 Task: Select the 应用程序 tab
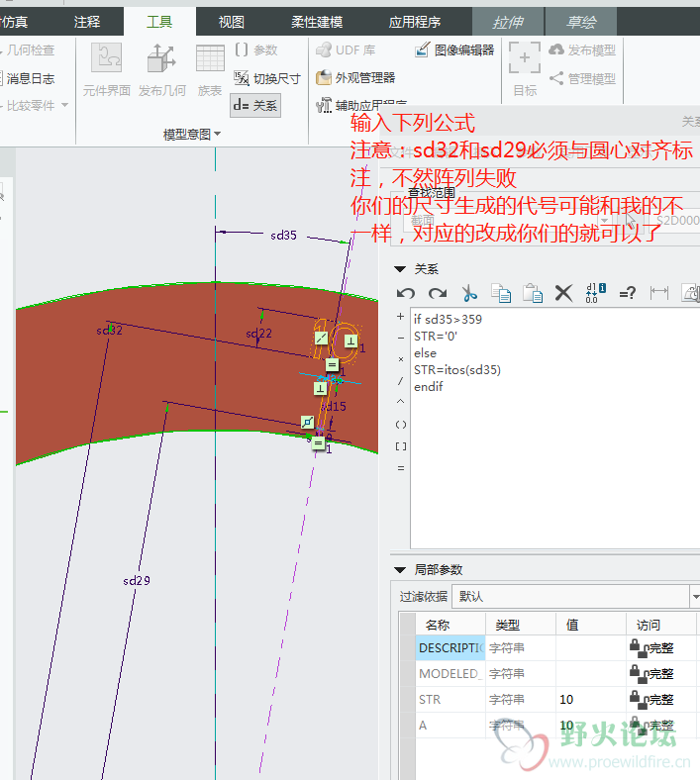[415, 22]
